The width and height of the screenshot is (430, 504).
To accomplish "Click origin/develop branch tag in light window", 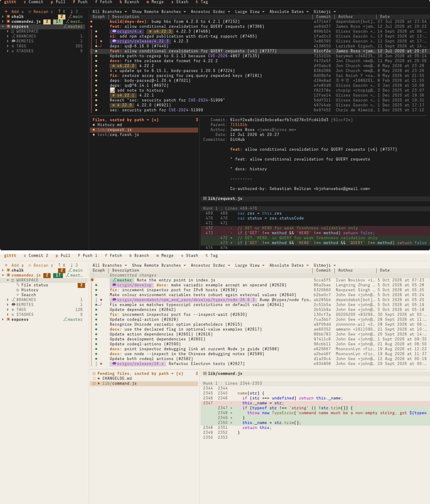I will point(132,285).
